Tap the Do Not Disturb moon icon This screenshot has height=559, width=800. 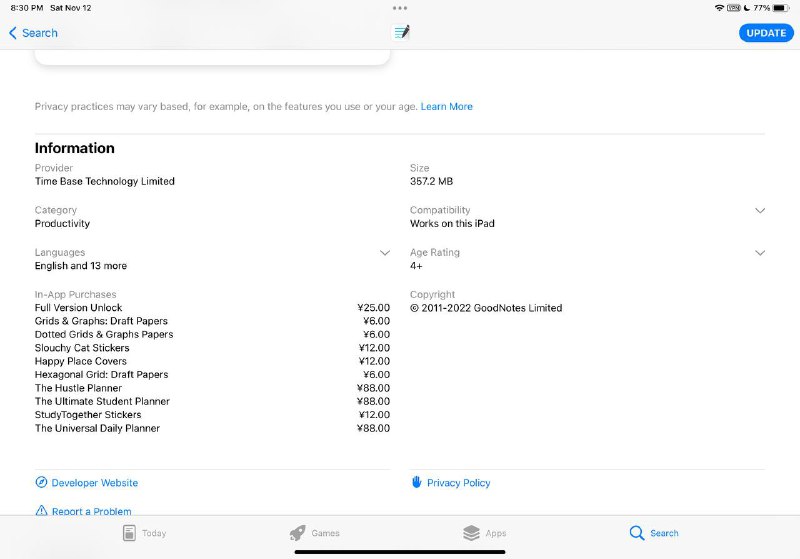747,8
